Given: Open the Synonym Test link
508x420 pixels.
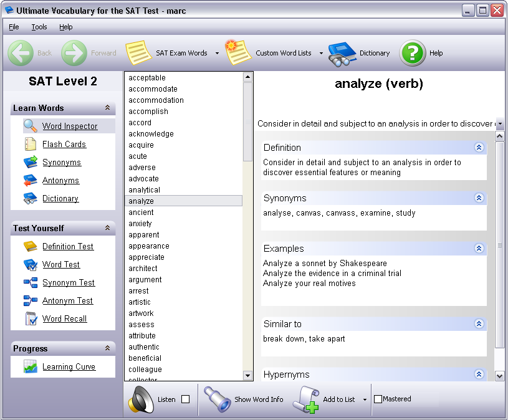Looking at the screenshot, I should 69,283.
